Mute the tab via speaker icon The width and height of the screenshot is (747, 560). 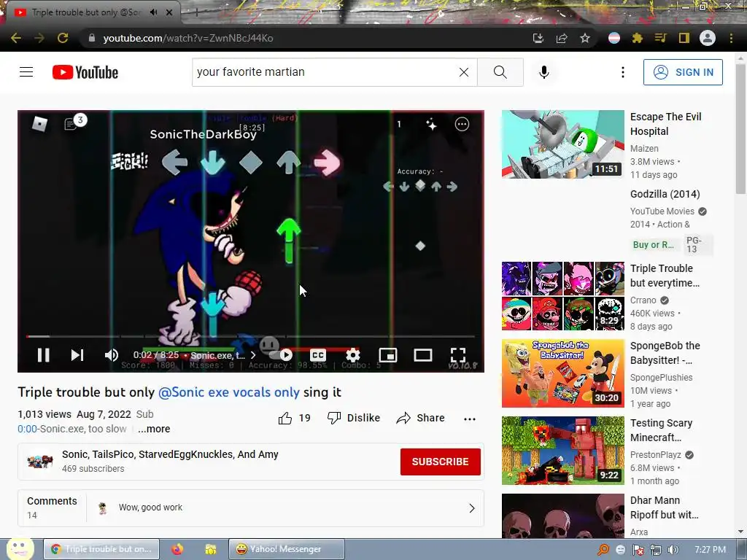pyautogui.click(x=153, y=12)
